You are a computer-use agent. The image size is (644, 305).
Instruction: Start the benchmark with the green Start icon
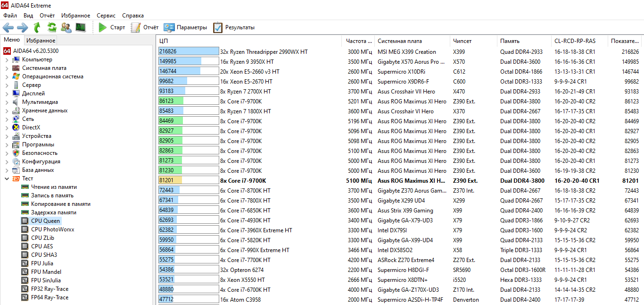point(103,27)
